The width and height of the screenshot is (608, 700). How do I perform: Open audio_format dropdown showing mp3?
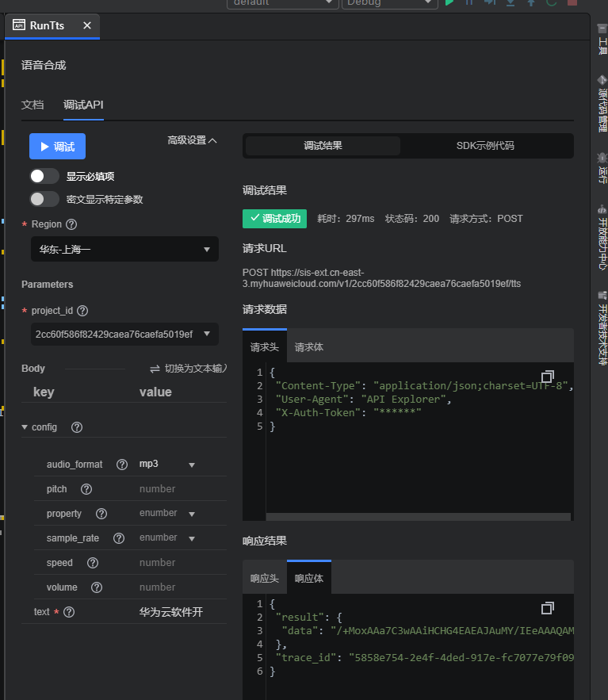(x=167, y=465)
